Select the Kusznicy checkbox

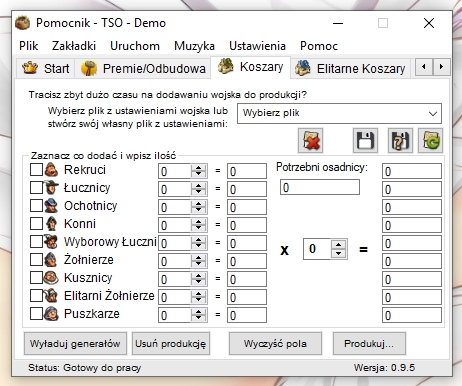(x=36, y=277)
